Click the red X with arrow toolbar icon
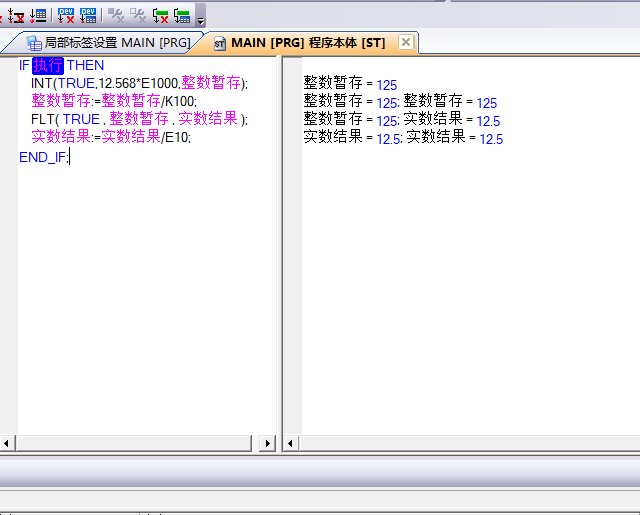Viewport: 640px width, 515px height. [15, 14]
